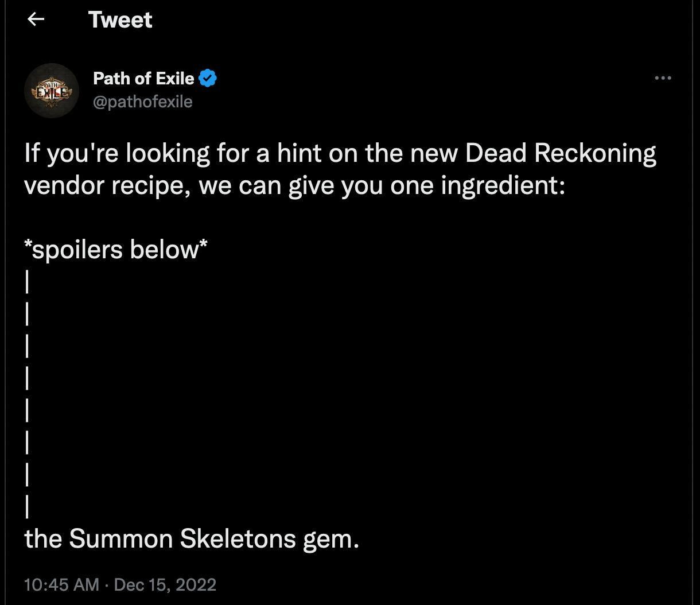Screen dimensions: 700x605
Task: Click the phrase "vendor recipe"
Action: pyautogui.click(x=107, y=186)
